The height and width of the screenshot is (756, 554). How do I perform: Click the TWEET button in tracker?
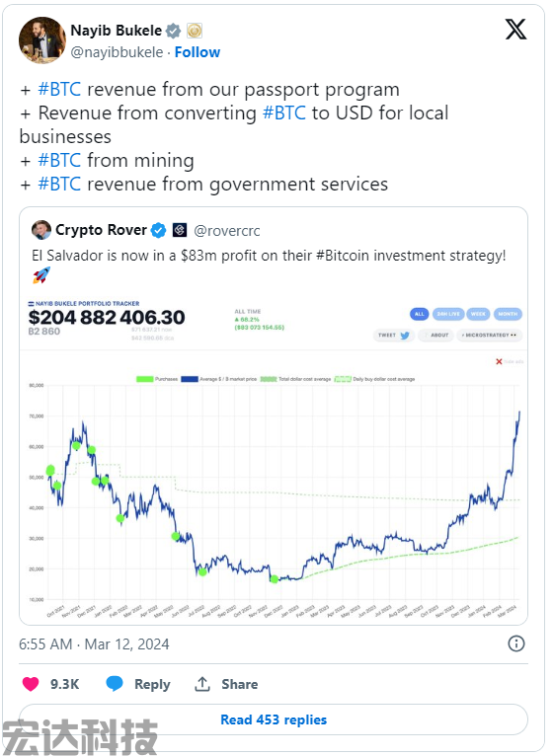[393, 336]
